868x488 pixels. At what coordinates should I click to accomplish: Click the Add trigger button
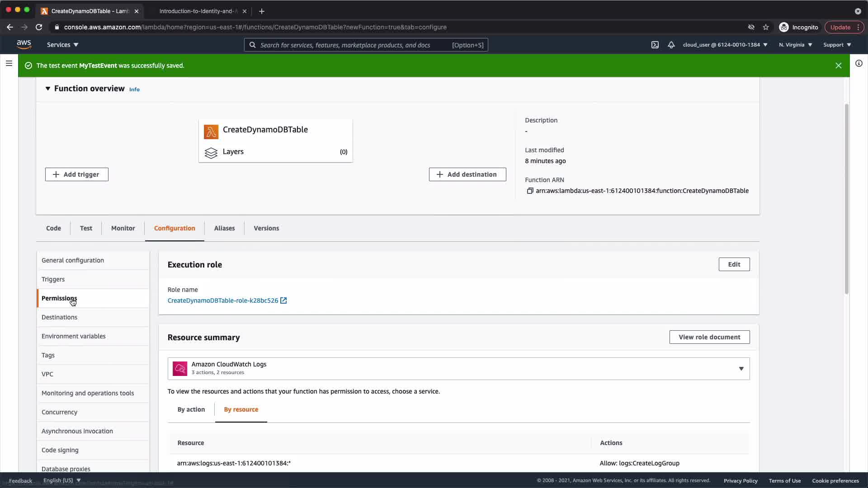76,174
